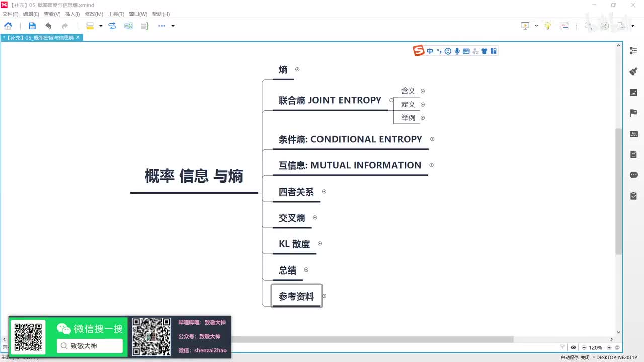Open the Sogou soft keyboard
644x362 pixels.
click(466, 51)
